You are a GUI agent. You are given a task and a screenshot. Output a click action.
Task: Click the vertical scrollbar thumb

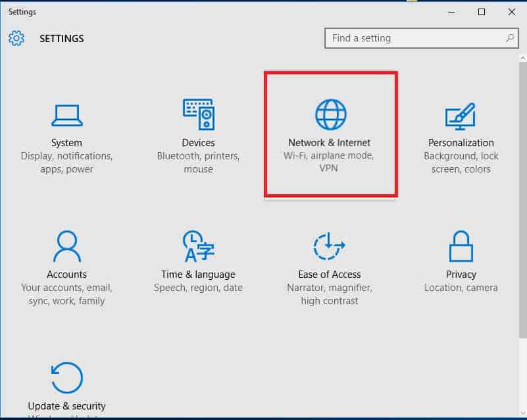pyautogui.click(x=522, y=197)
